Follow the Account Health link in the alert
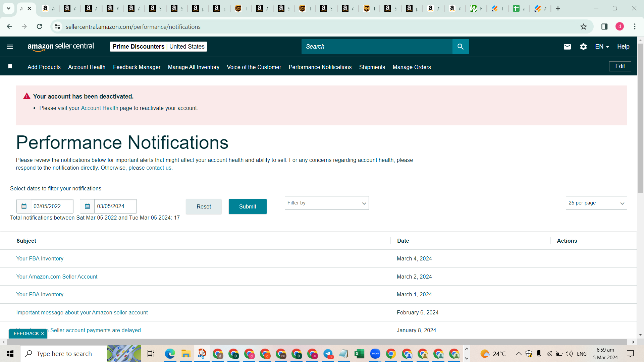This screenshot has height=362, width=644. click(x=100, y=108)
